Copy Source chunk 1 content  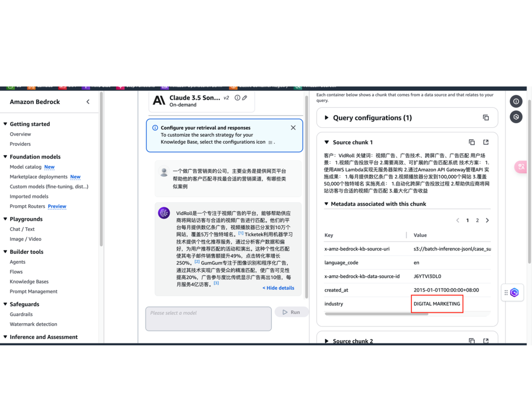pos(472,142)
